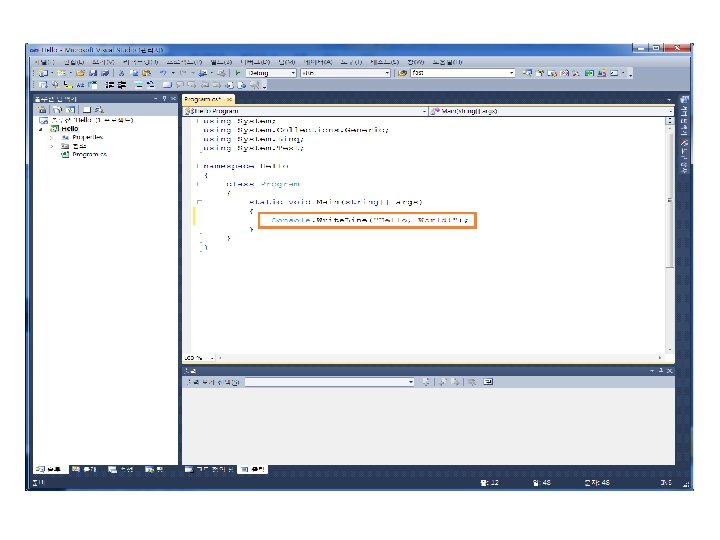720x540 pixels.
Task: Select the solution 'Hello' root node
Action: [92, 120]
